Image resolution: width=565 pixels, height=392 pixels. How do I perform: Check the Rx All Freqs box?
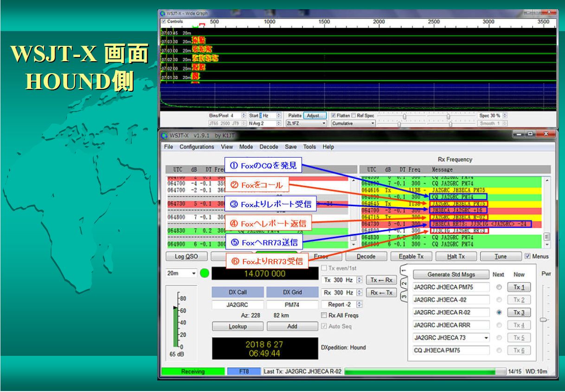pyautogui.click(x=324, y=316)
